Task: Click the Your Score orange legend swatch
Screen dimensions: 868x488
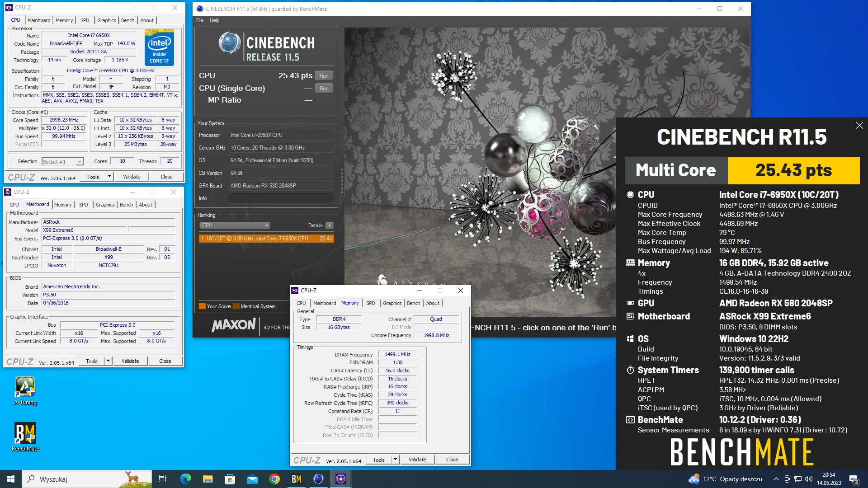Action: point(202,306)
